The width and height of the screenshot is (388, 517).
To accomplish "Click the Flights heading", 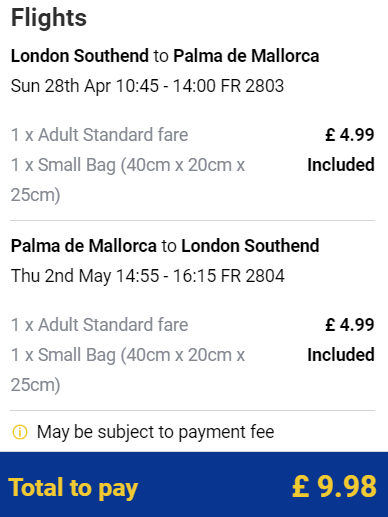I will click(x=49, y=18).
